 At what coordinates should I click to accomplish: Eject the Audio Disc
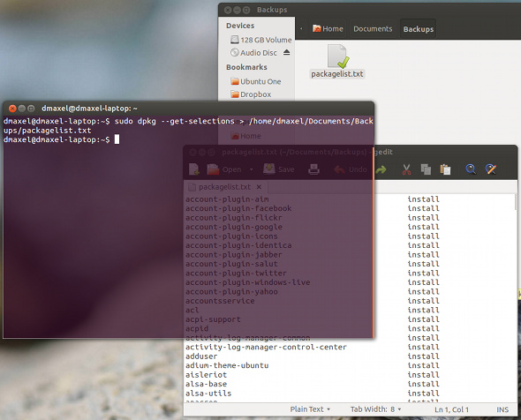(286, 52)
